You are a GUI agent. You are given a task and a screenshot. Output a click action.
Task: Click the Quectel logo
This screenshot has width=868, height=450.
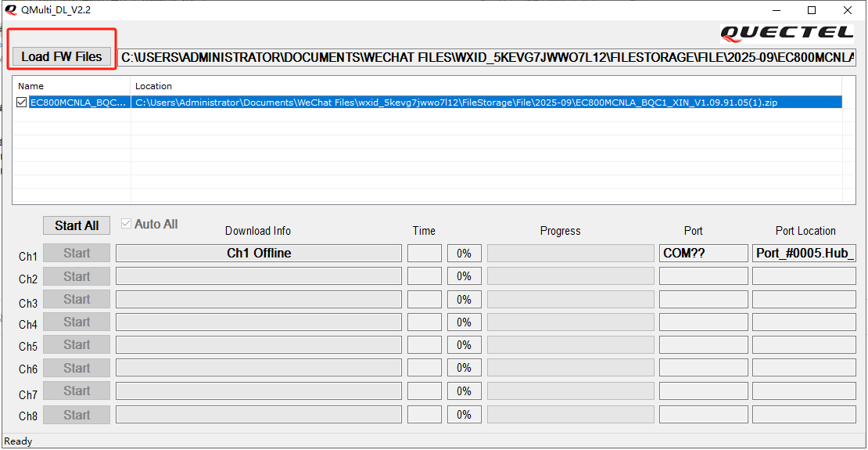tap(787, 33)
